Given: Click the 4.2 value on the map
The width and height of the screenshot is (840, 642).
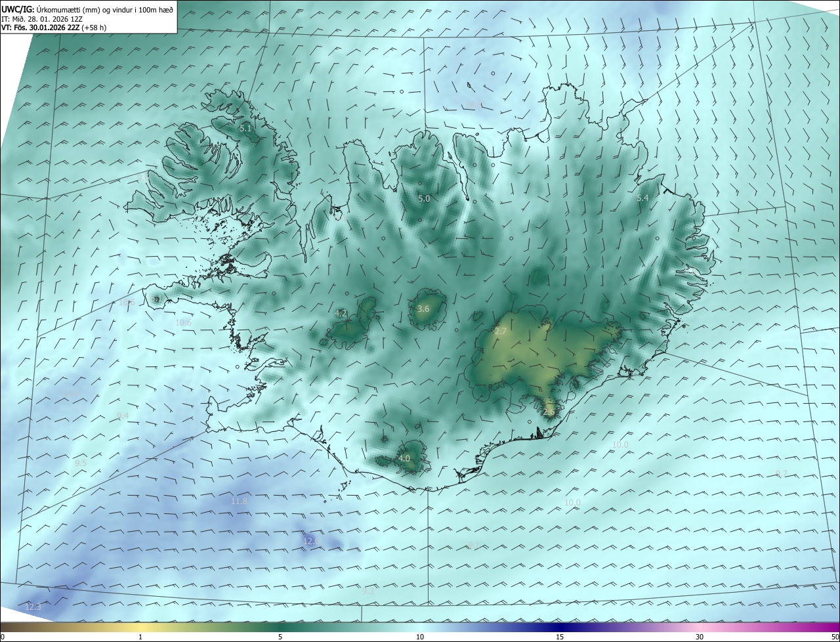Looking at the screenshot, I should click(x=341, y=314).
